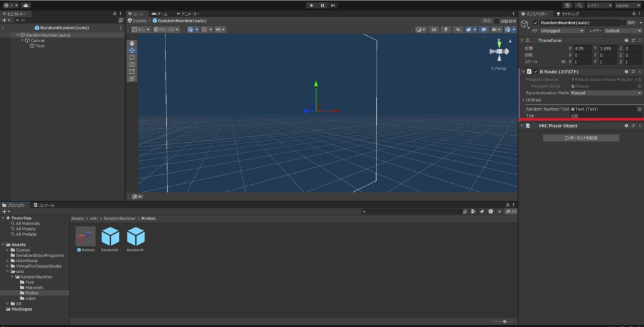Toggle the 静的 static checkbox
This screenshot has height=327, width=644.
click(624, 23)
